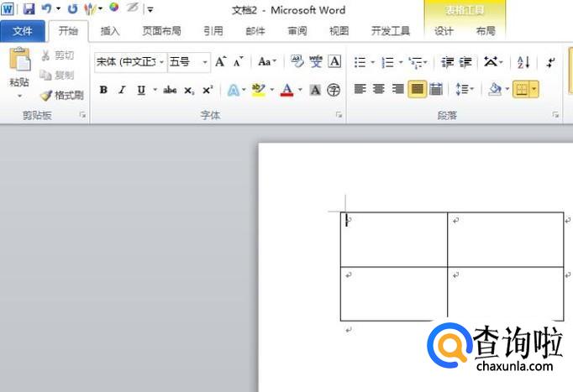The height and width of the screenshot is (392, 573).
Task: Open the font name combo box
Action: coord(130,62)
